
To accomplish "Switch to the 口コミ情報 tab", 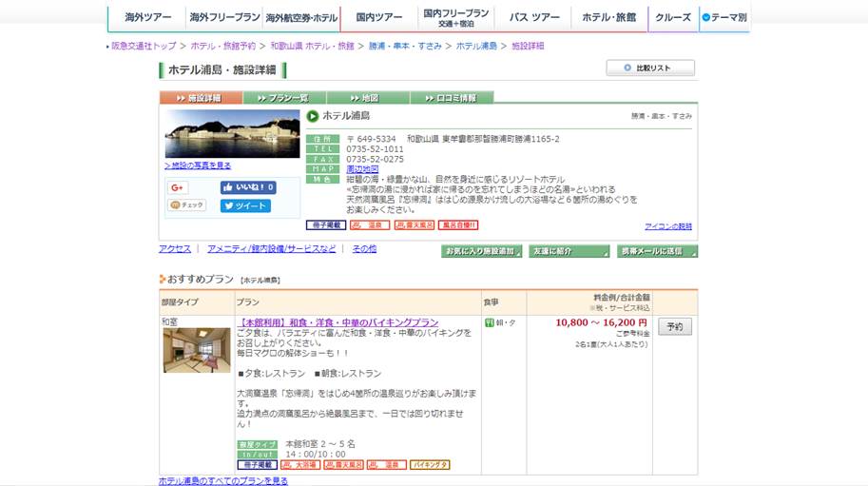I will [x=452, y=98].
